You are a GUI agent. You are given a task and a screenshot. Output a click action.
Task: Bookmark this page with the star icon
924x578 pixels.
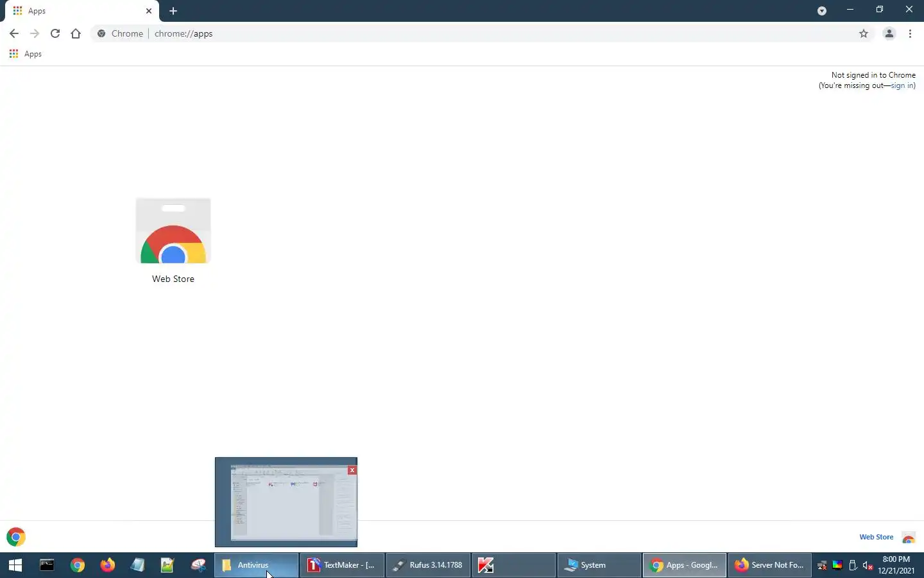864,33
